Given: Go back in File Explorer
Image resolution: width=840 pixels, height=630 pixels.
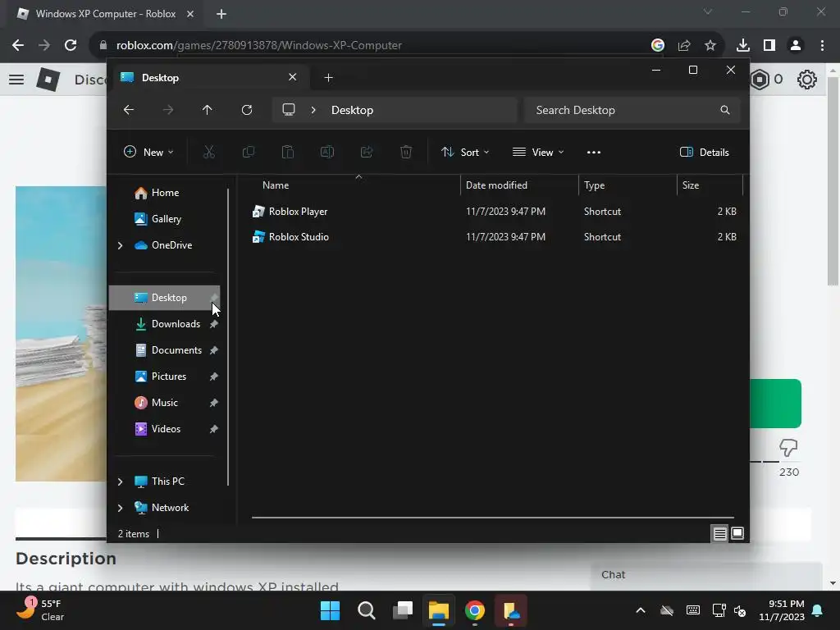Looking at the screenshot, I should coord(129,110).
